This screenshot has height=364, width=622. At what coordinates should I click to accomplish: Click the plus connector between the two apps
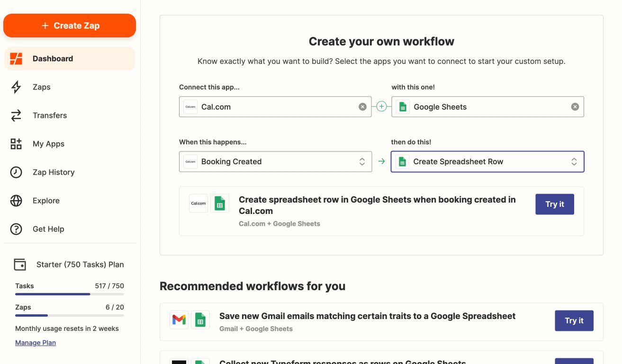point(381,107)
